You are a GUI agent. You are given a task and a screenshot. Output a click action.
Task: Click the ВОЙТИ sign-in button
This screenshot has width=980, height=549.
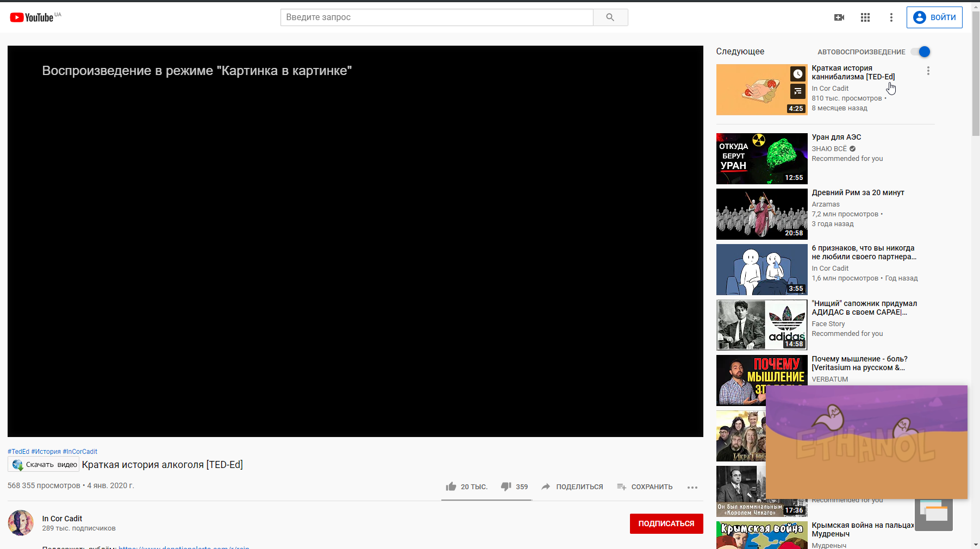934,17
